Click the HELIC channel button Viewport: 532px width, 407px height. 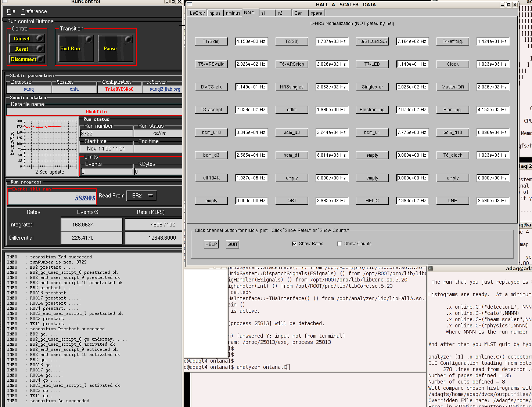point(372,201)
